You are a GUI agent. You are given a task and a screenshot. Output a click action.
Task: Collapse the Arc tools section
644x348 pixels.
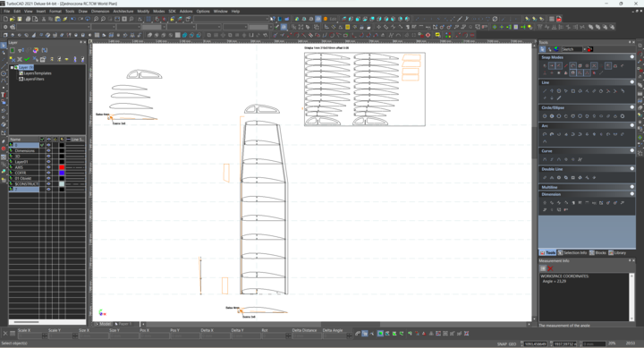point(632,125)
